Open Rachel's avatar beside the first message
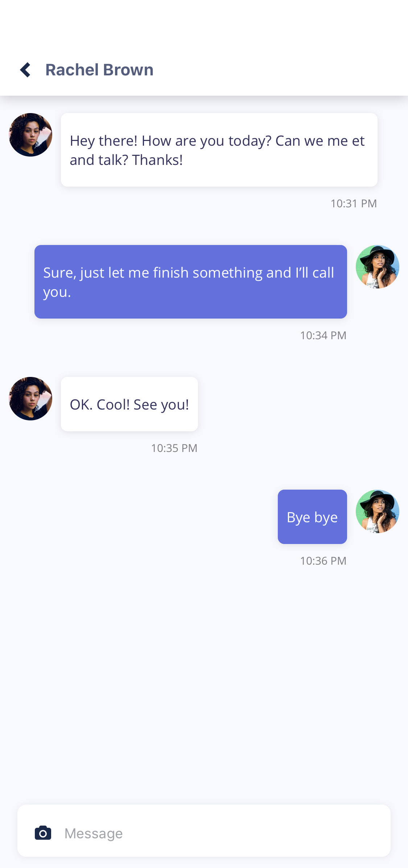Viewport: 408px width, 868px height. click(30, 135)
